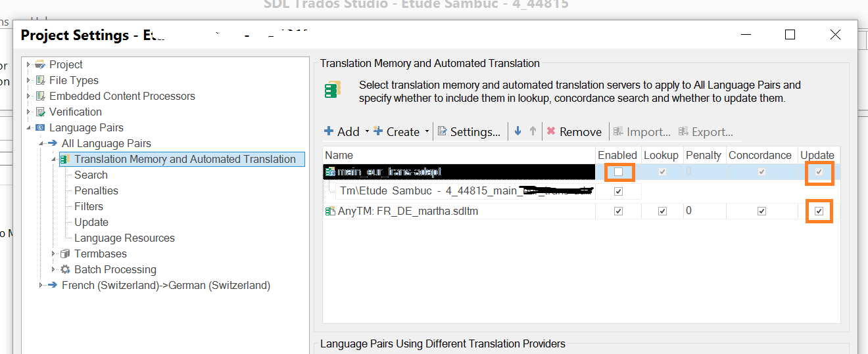The image size is (868, 354).
Task: Open the Create dropdown arrow
Action: pyautogui.click(x=427, y=131)
